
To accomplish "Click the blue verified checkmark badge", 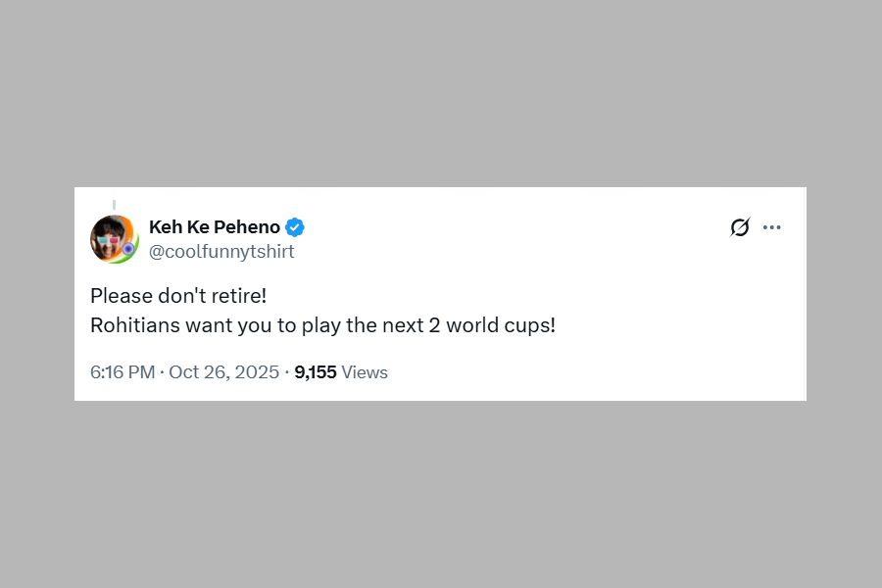I will (295, 227).
